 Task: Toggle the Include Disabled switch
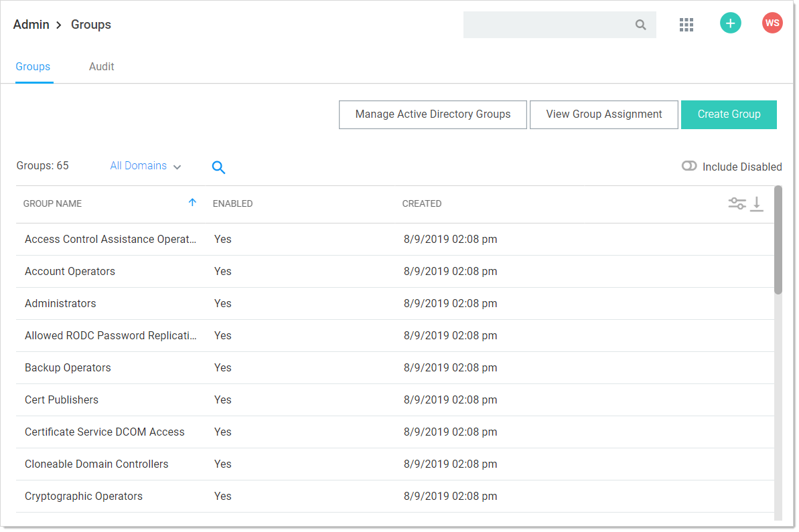pyautogui.click(x=689, y=166)
